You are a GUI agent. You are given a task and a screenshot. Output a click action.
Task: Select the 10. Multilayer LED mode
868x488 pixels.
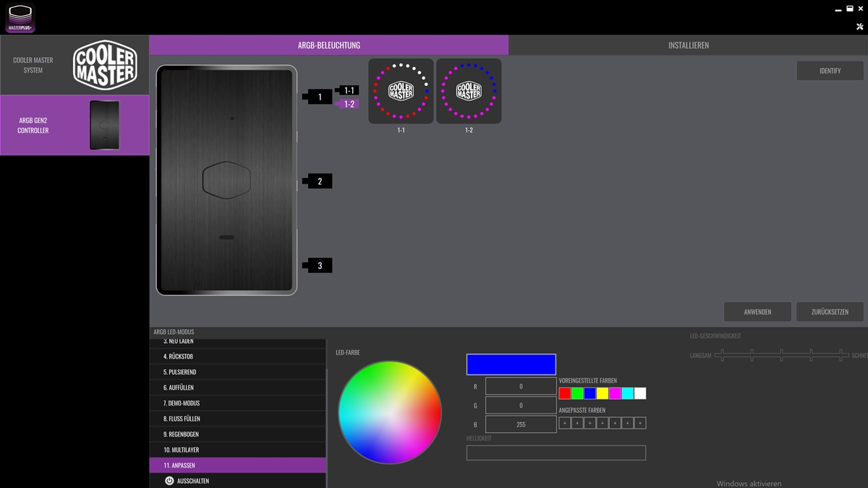[x=237, y=450]
